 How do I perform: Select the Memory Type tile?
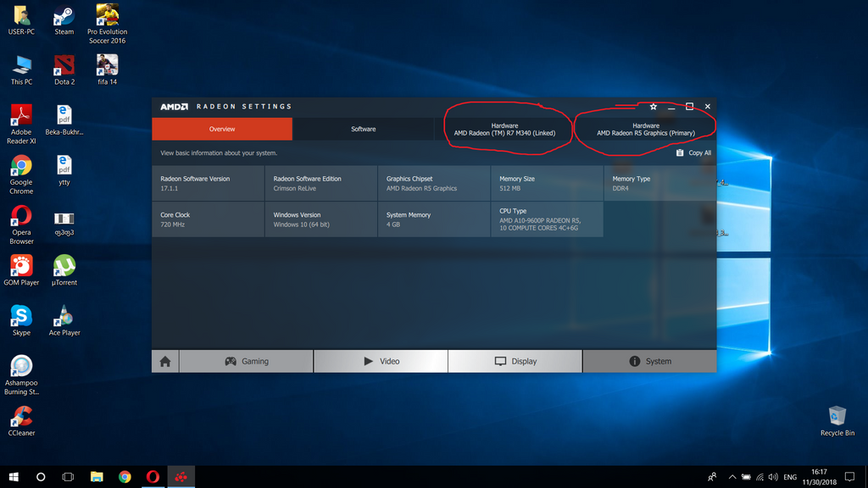click(x=659, y=183)
